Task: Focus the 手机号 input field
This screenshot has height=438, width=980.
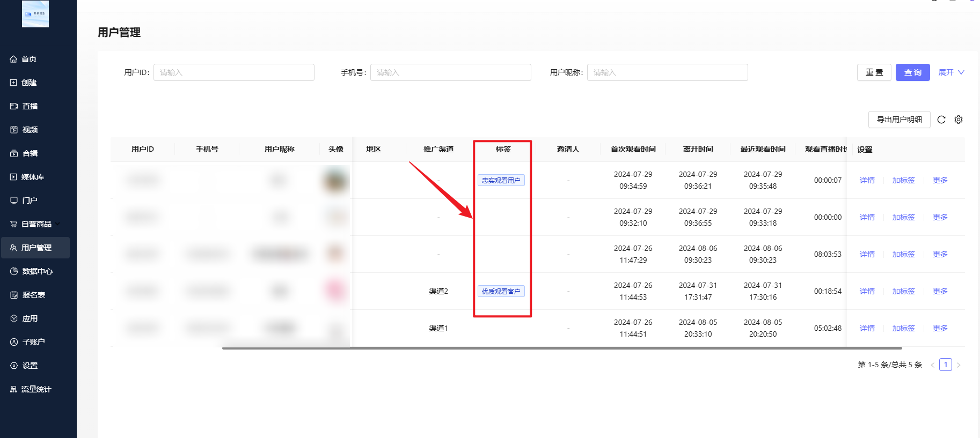Action: [450, 72]
